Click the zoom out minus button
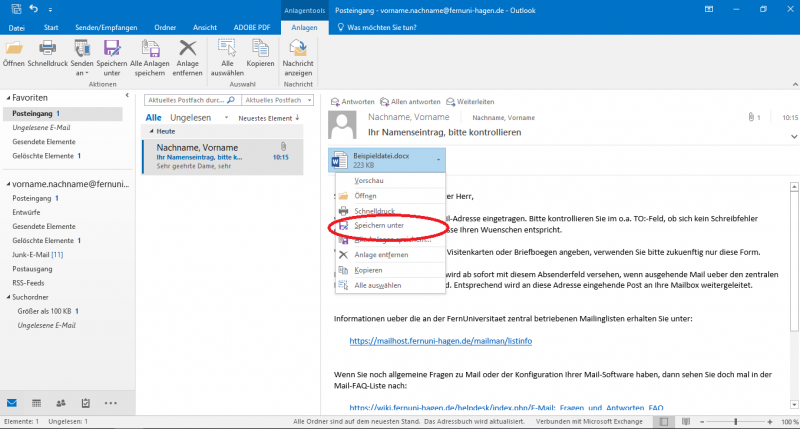The height and width of the screenshot is (429, 800). pos(702,422)
